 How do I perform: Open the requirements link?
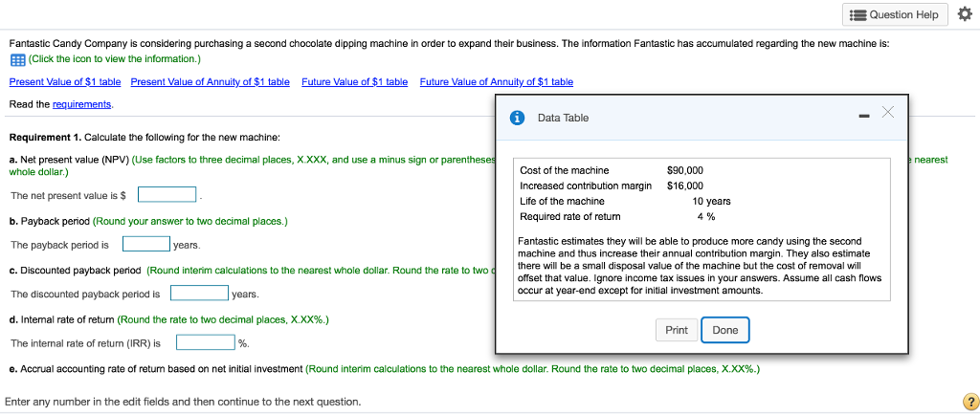coord(82,104)
